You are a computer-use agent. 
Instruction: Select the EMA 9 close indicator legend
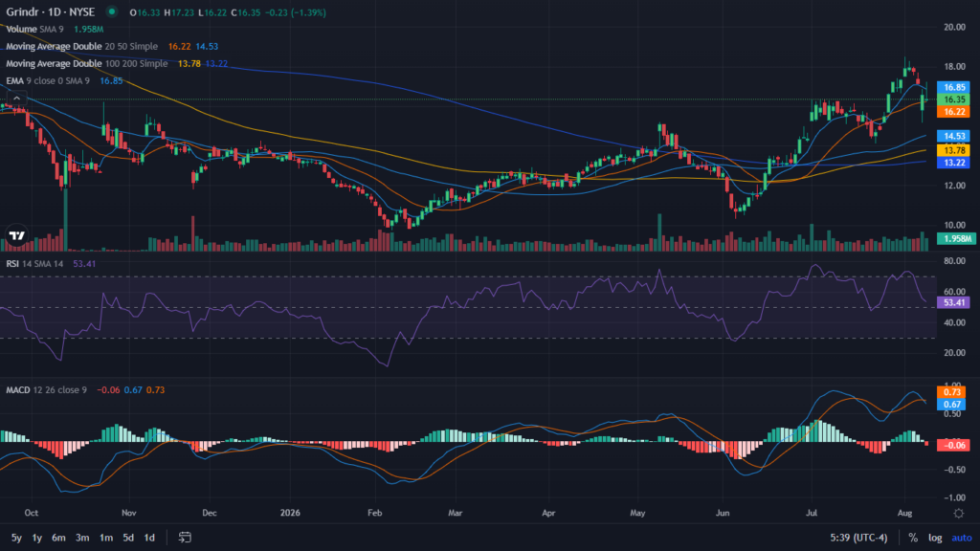(x=48, y=80)
